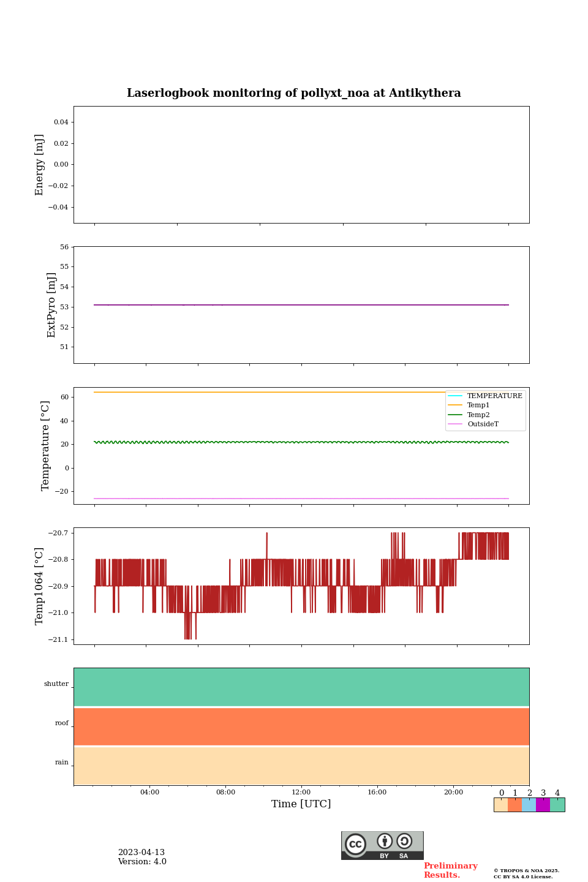Click the purple ExtPyro line at 53
This screenshot has height=882, width=588.
coord(301,305)
